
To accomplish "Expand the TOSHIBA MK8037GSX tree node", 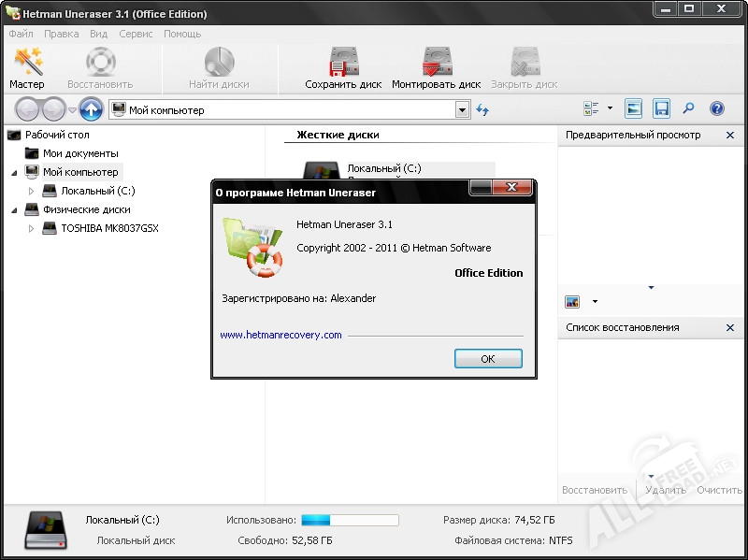I will pyautogui.click(x=31, y=228).
